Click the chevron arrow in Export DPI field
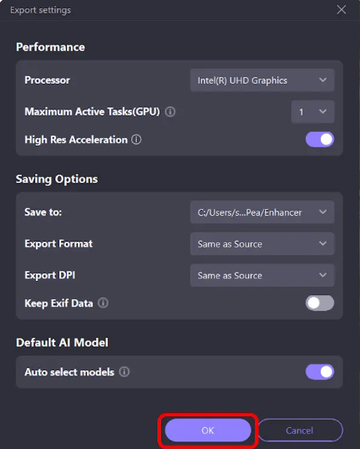 (x=323, y=275)
